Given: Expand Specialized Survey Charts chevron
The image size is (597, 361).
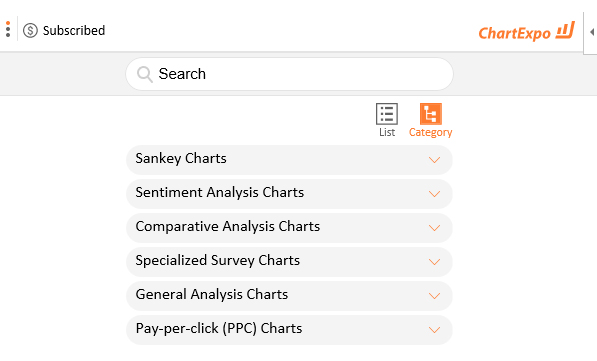Looking at the screenshot, I should pyautogui.click(x=434, y=262).
